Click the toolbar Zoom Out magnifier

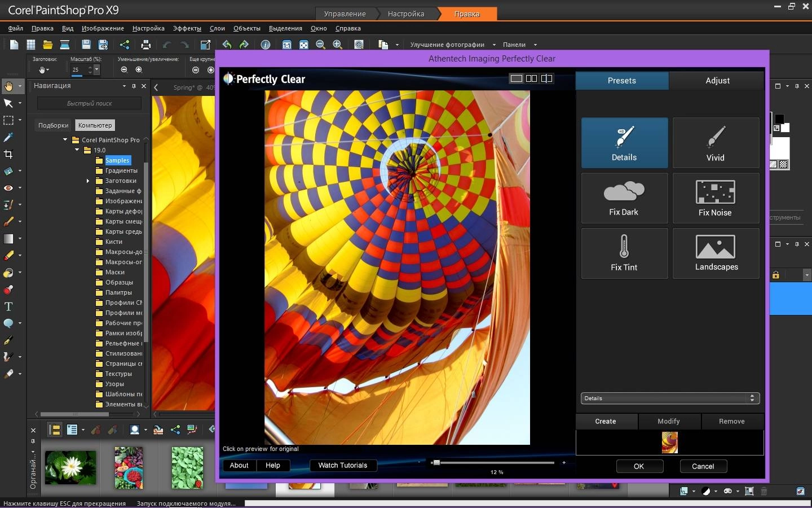tap(320, 45)
